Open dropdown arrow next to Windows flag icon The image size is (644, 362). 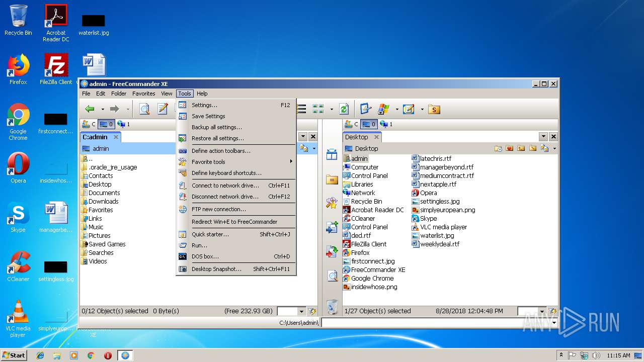coord(397,109)
